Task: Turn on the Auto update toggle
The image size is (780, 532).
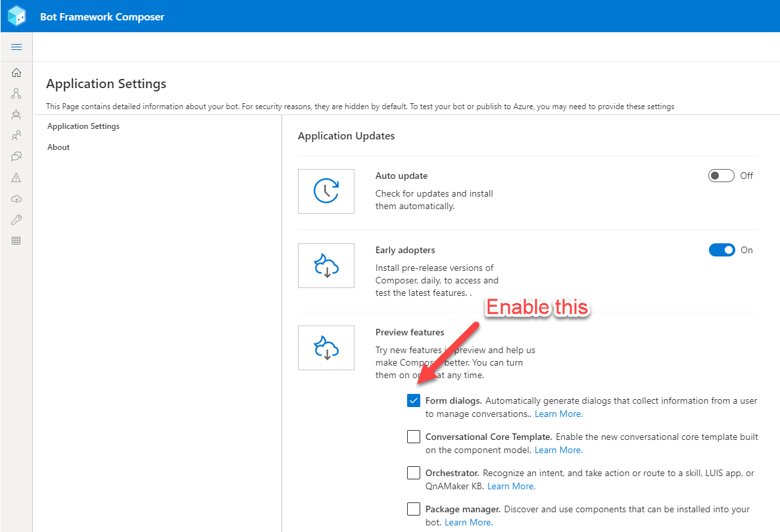Action: (721, 176)
